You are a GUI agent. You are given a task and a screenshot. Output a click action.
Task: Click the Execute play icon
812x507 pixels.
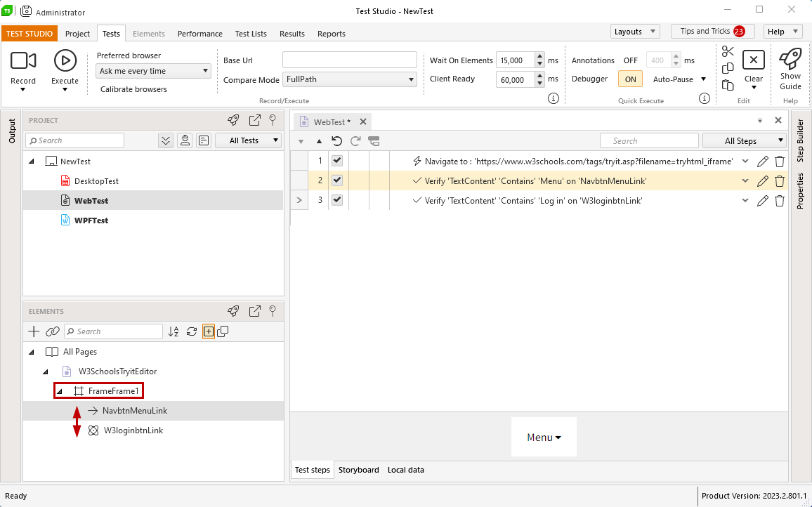tap(65, 60)
